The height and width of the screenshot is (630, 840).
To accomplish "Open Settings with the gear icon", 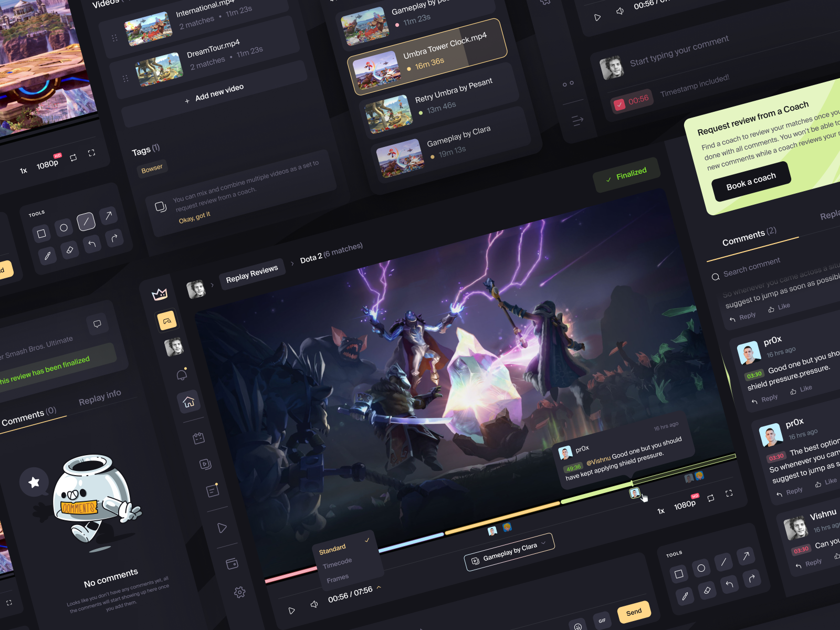I will point(240,592).
